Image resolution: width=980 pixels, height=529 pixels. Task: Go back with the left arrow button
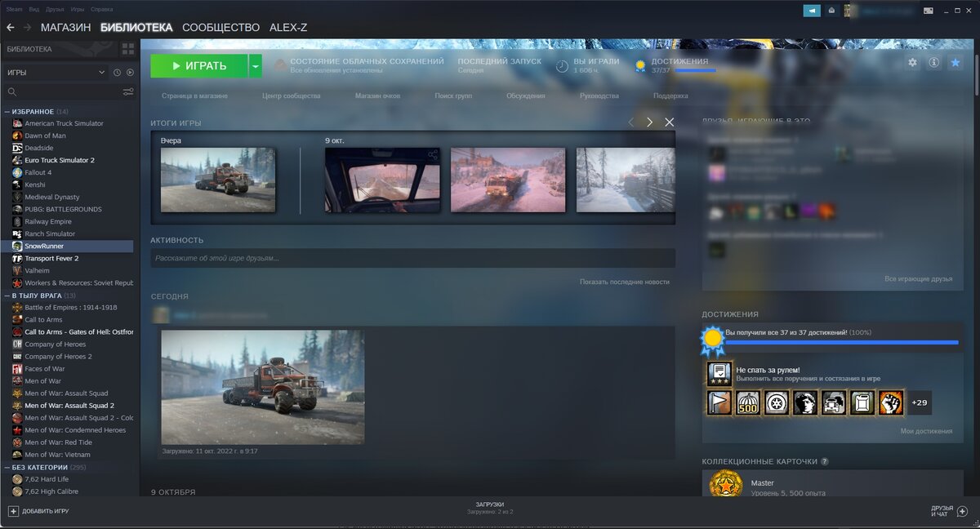click(11, 27)
